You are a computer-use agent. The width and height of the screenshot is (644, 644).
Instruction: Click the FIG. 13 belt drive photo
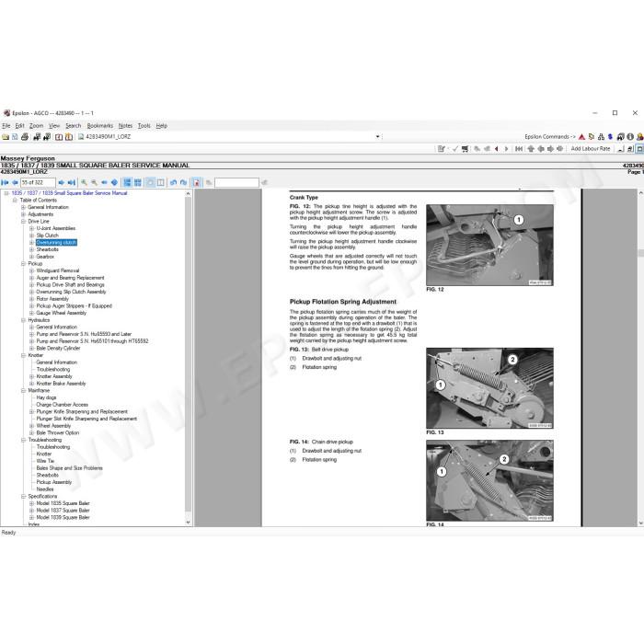[489, 388]
